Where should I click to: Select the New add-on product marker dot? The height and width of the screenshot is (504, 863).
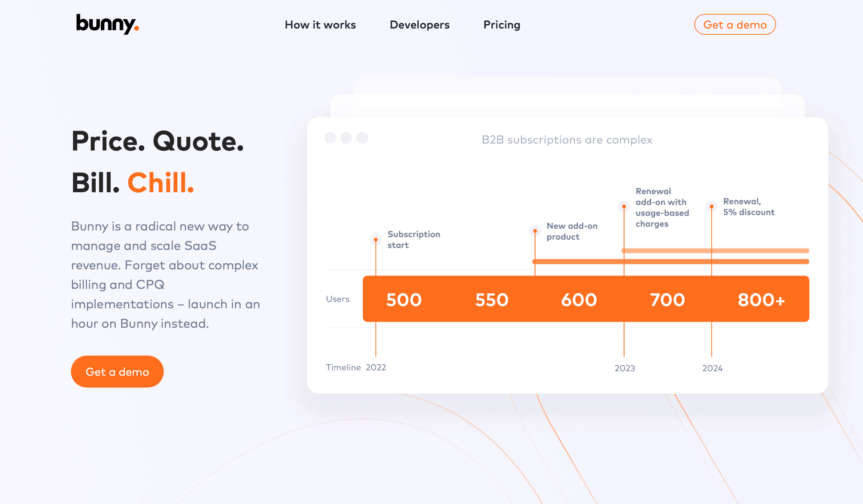[x=535, y=231]
